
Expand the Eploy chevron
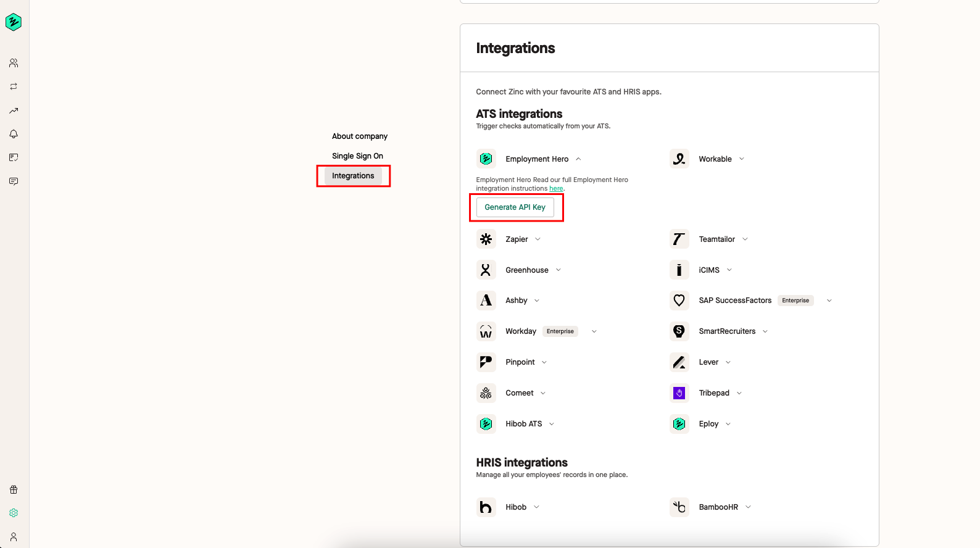click(x=728, y=425)
